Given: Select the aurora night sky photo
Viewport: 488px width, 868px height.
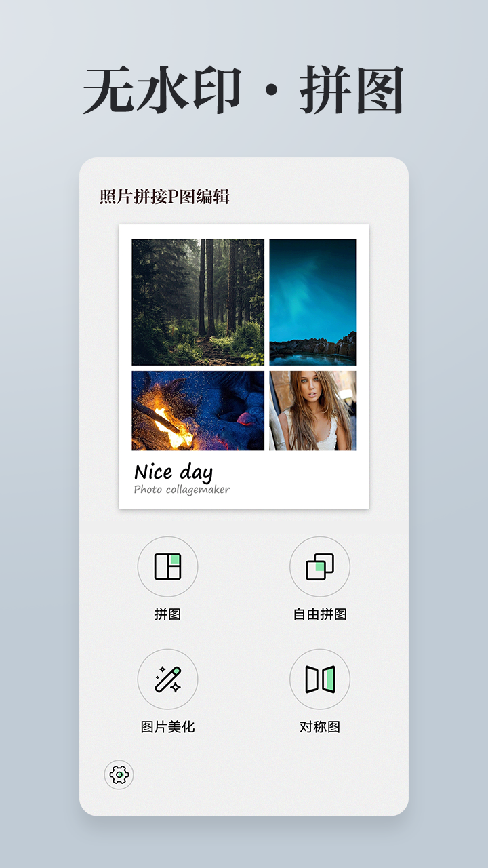Looking at the screenshot, I should 312,302.
